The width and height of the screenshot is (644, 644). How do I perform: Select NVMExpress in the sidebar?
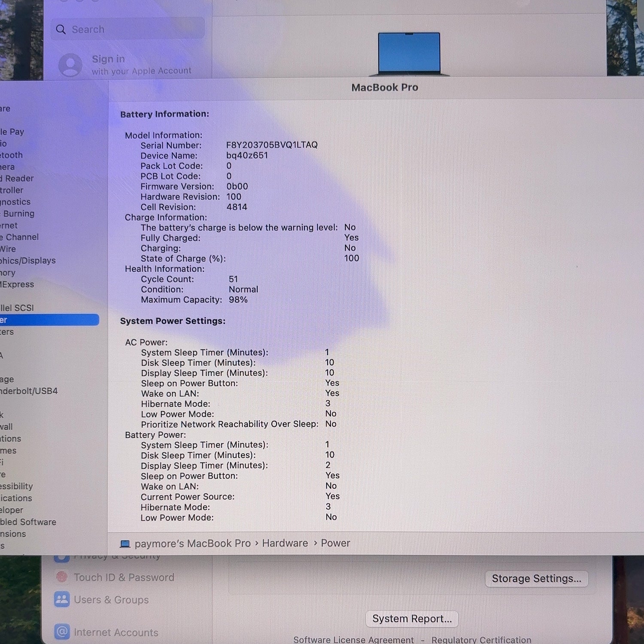[x=17, y=284]
